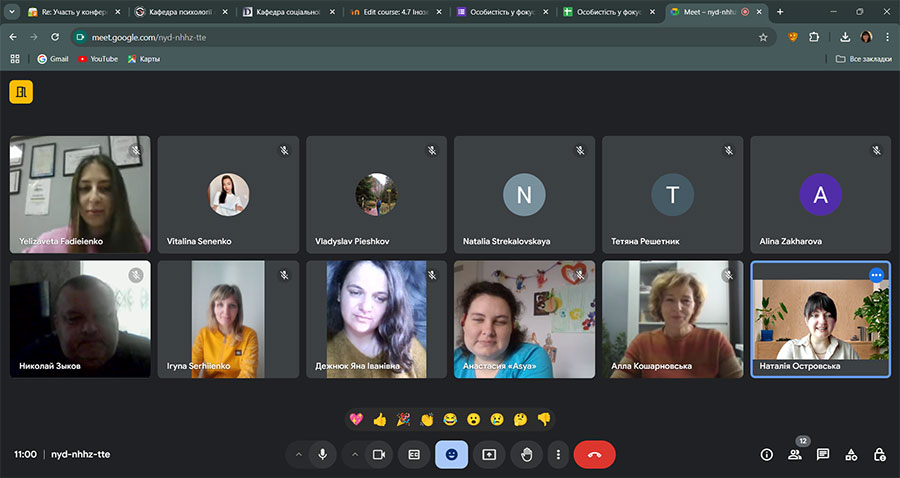Send the party popper reaction
This screenshot has height=478, width=900.
click(404, 419)
